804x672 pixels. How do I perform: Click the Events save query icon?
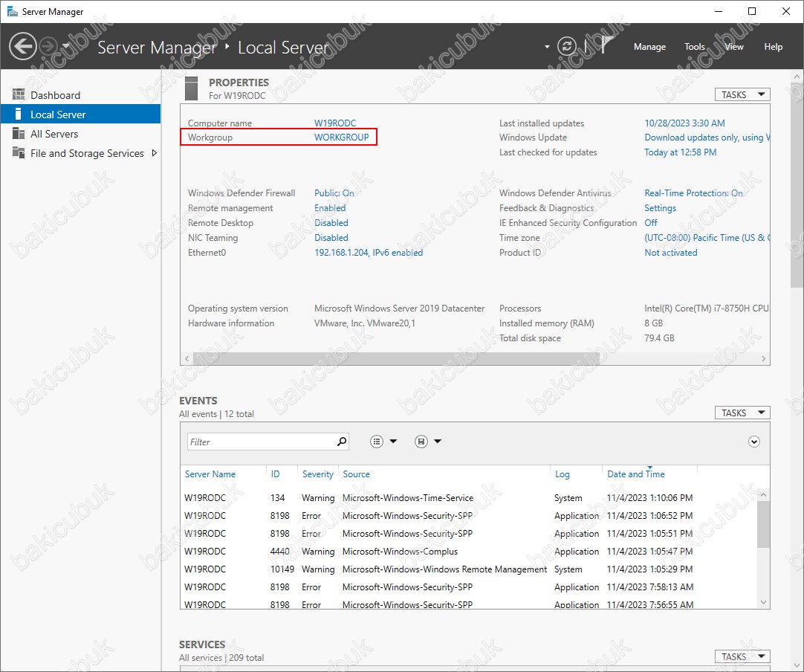coord(421,442)
